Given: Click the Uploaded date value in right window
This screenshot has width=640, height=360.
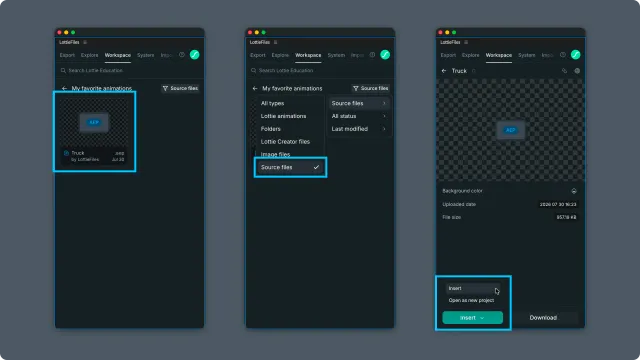Looking at the screenshot, I should (558, 204).
